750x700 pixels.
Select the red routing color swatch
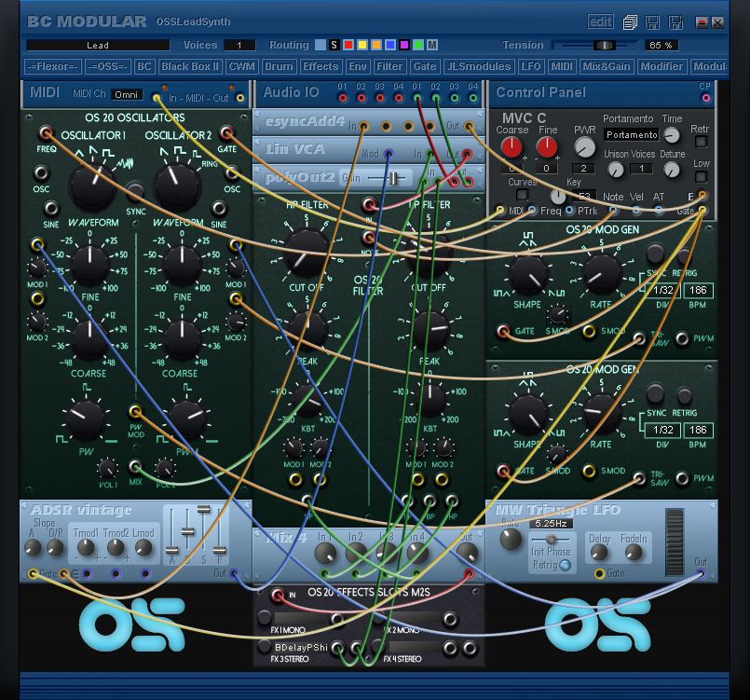point(348,44)
